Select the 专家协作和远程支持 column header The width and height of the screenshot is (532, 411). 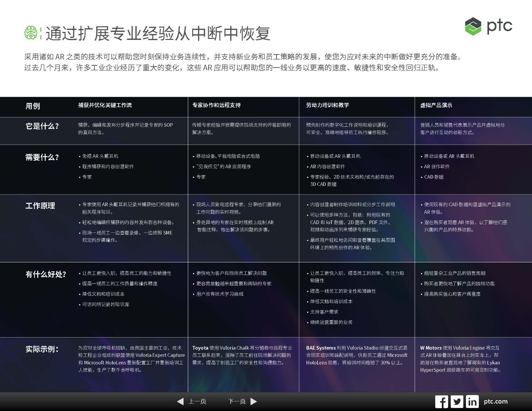coord(216,105)
